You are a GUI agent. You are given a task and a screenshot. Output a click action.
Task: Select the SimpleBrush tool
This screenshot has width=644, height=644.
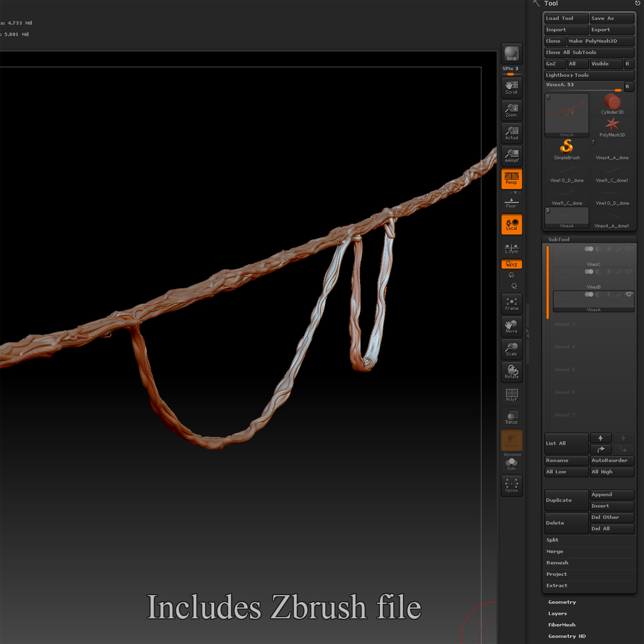pyautogui.click(x=567, y=150)
